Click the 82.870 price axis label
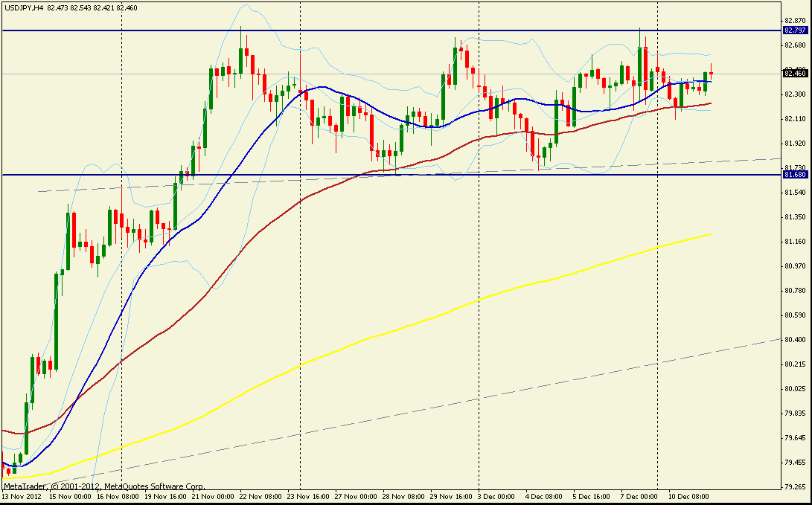812x505 pixels. [x=796, y=21]
